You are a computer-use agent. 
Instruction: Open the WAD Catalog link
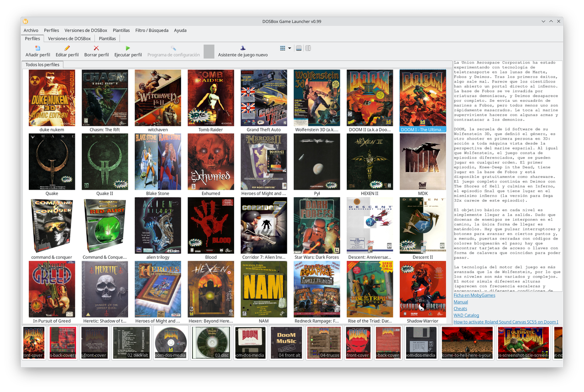coord(466,315)
